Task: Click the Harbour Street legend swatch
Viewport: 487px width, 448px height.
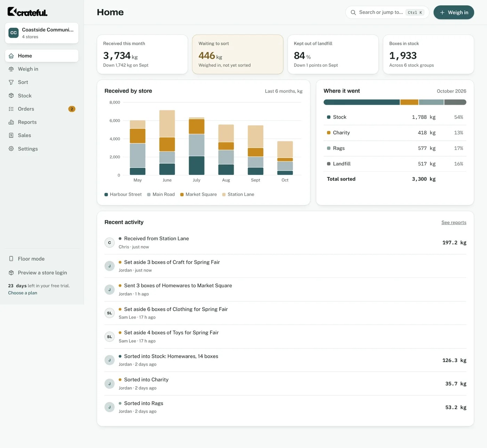Action: pyautogui.click(x=106, y=195)
